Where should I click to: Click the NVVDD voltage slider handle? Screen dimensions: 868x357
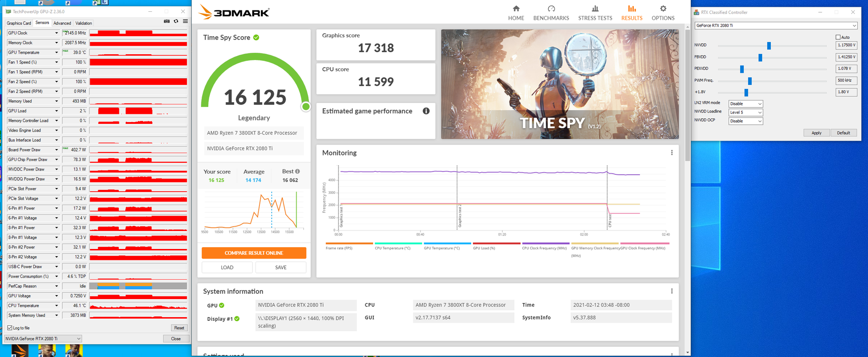[x=769, y=46]
